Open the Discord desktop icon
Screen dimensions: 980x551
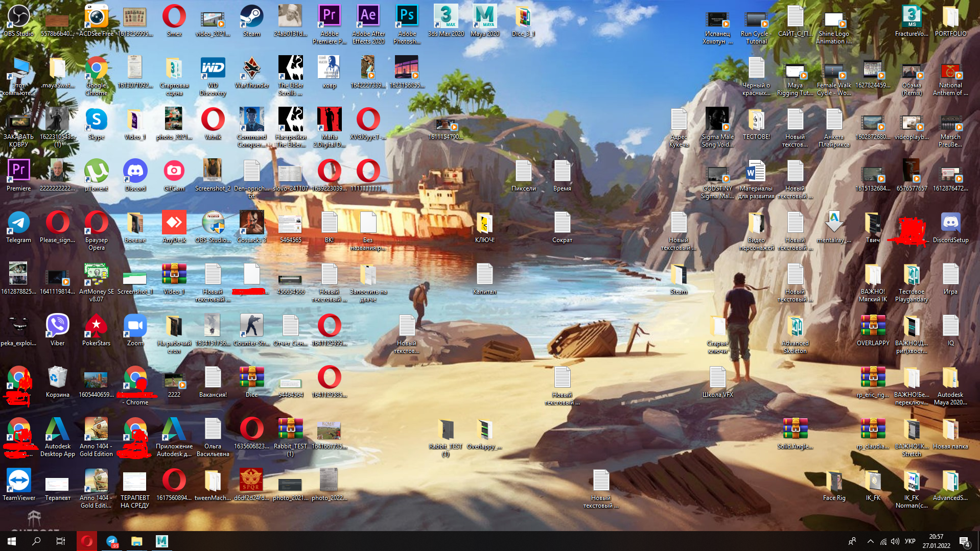135,175
